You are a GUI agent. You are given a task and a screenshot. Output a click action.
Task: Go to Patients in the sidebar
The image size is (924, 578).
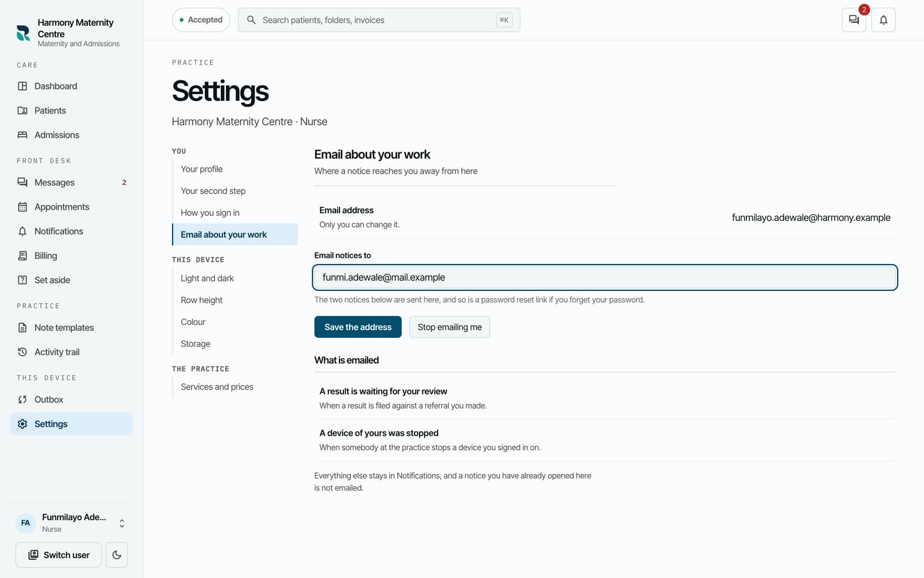[71, 110]
